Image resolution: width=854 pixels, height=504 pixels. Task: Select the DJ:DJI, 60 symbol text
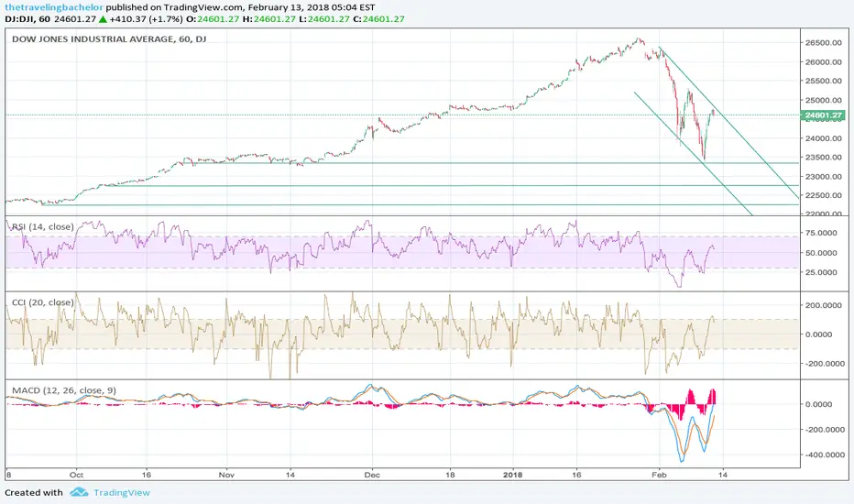point(27,19)
